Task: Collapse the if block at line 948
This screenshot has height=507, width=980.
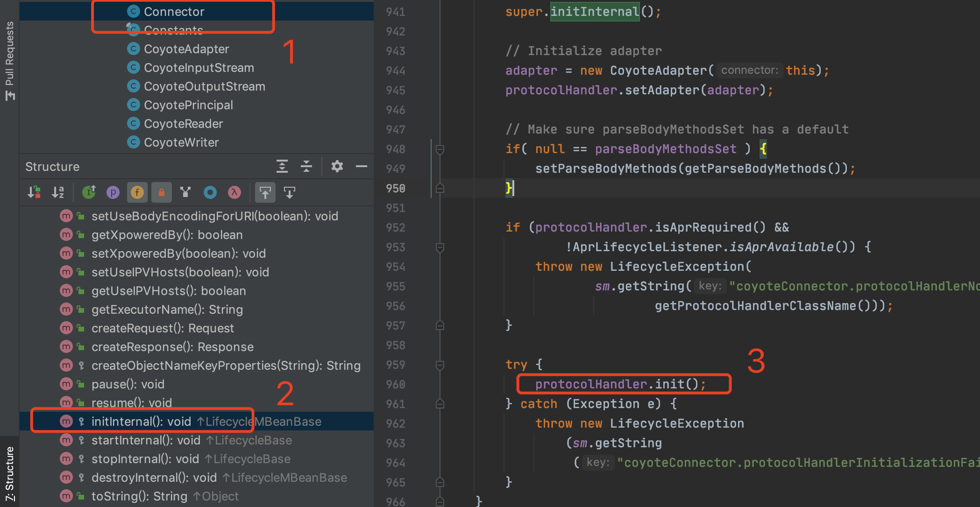Action: [440, 149]
